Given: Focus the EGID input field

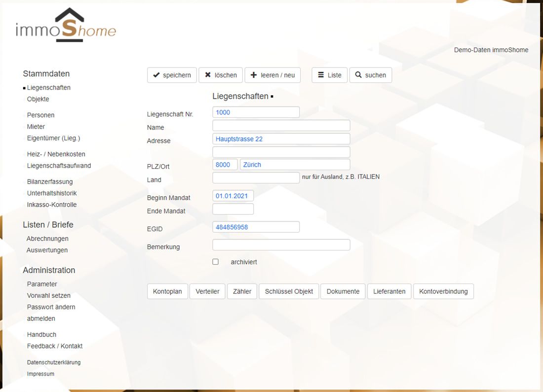Looking at the screenshot, I should click(256, 227).
